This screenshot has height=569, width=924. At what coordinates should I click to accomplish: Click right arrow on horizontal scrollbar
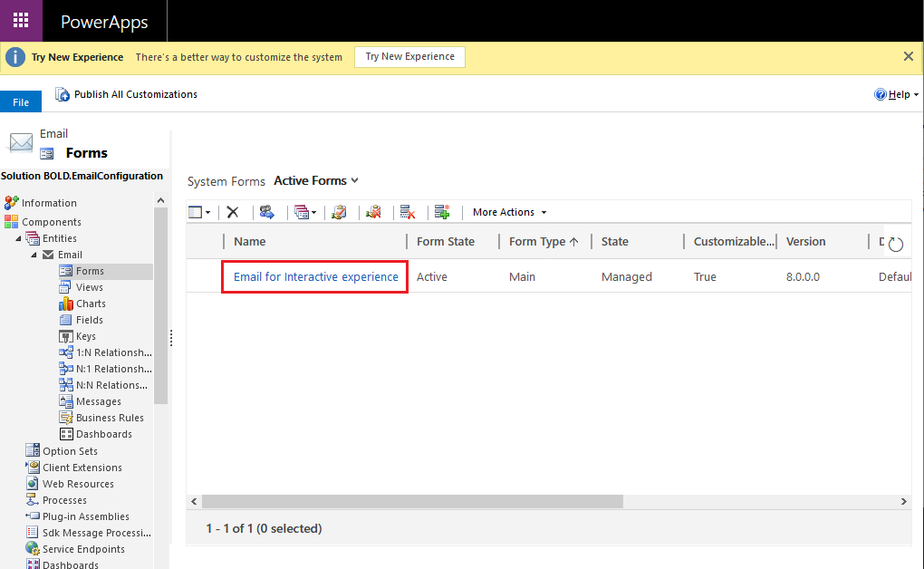(x=903, y=501)
